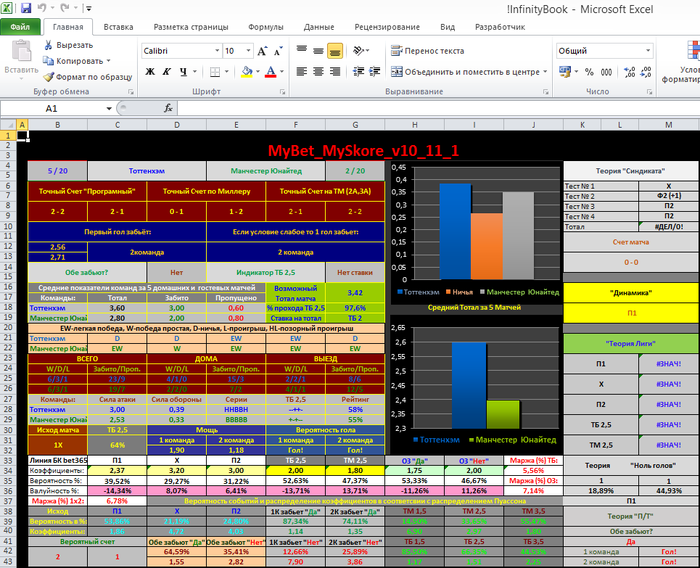The width and height of the screenshot is (700, 568).
Task: Switch to the Вставка tab
Action: click(118, 27)
